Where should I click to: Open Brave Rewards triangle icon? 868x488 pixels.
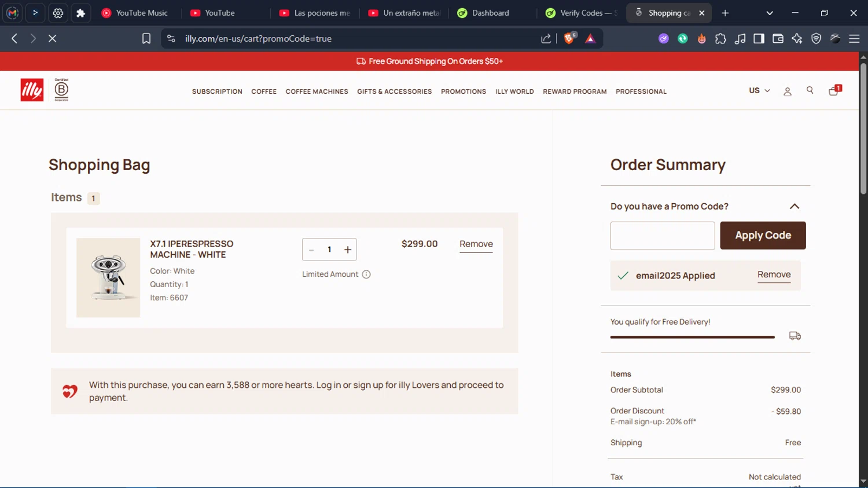tap(590, 39)
